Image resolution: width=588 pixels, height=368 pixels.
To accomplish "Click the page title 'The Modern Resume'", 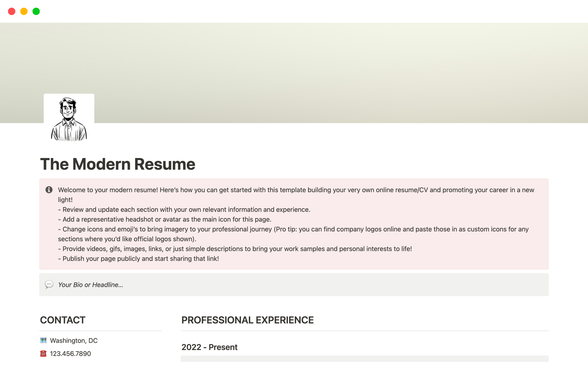I will coord(118,164).
